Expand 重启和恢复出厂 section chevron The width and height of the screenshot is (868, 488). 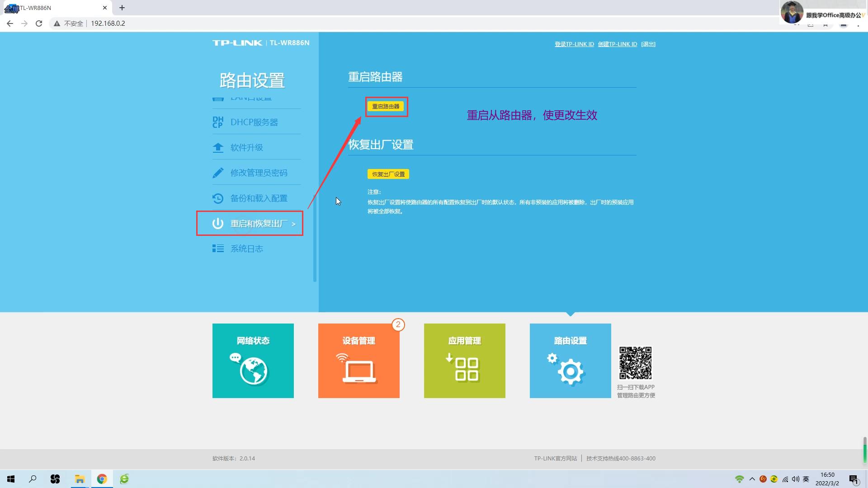pyautogui.click(x=293, y=223)
